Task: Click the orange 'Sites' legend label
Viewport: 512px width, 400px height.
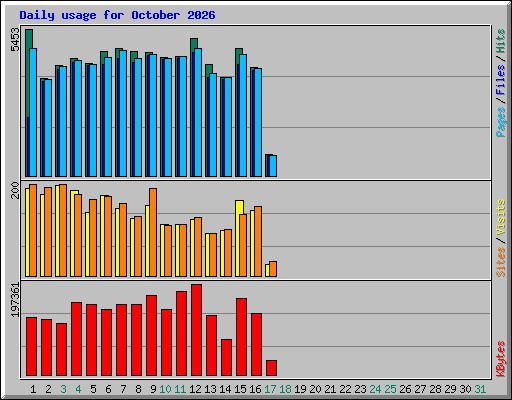Action: tap(501, 262)
